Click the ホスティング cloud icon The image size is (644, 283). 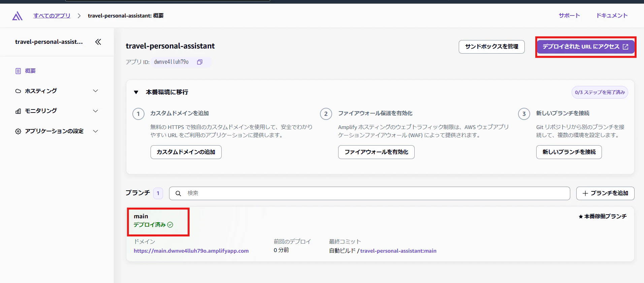pyautogui.click(x=18, y=91)
